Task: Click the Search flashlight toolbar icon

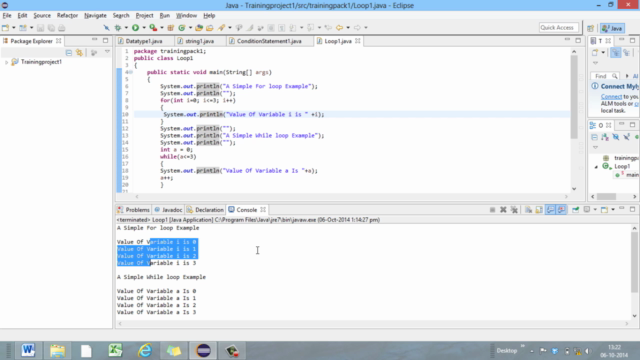Action: click(221, 28)
